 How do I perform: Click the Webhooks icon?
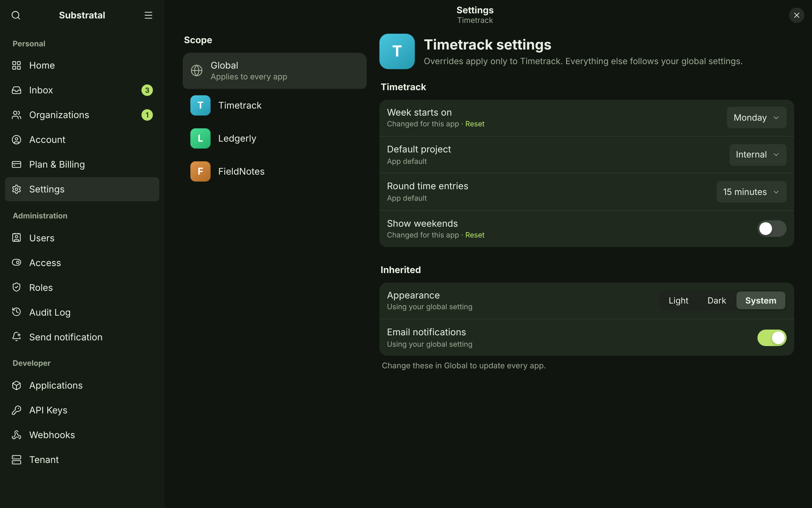16,435
